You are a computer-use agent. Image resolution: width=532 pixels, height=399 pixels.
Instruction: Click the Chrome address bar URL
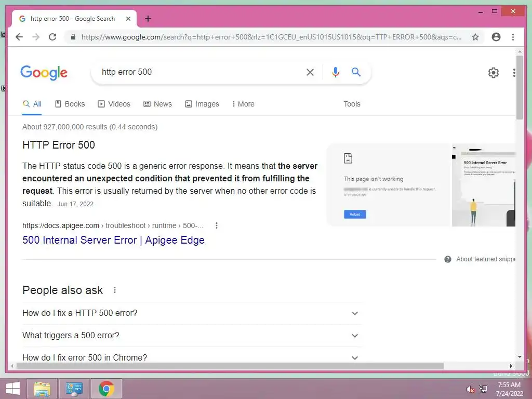click(x=271, y=37)
